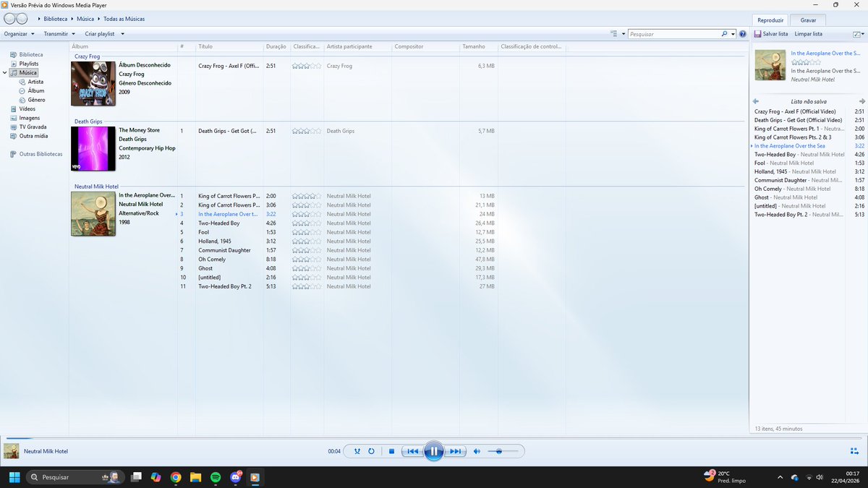Go to next list arrow

(x=861, y=101)
